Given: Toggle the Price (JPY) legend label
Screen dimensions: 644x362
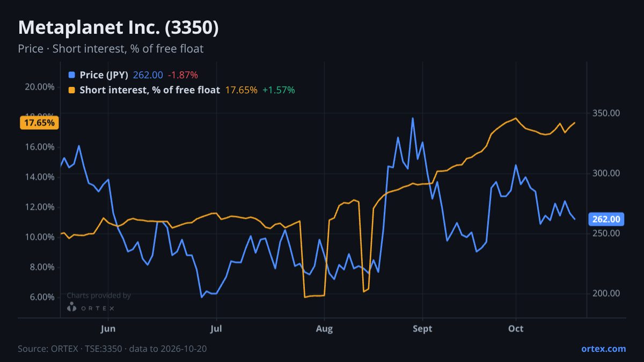Looking at the screenshot, I should pyautogui.click(x=104, y=75).
